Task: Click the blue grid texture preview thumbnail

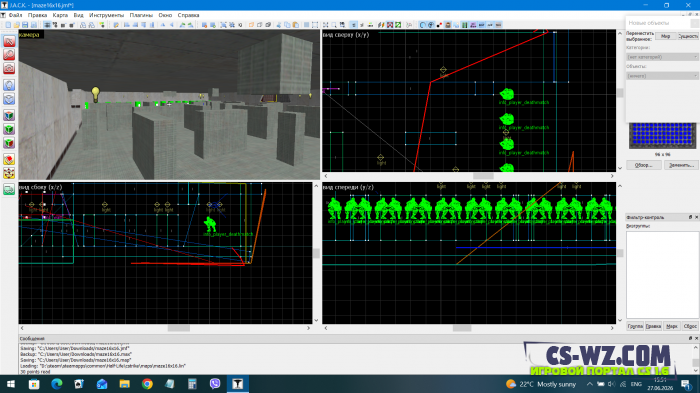Action: (x=662, y=136)
